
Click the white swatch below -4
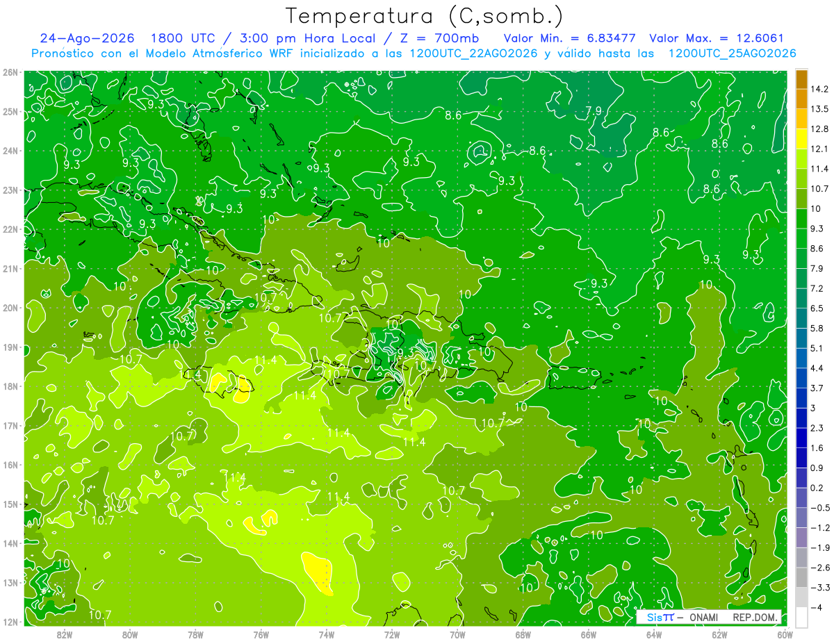tap(801, 616)
